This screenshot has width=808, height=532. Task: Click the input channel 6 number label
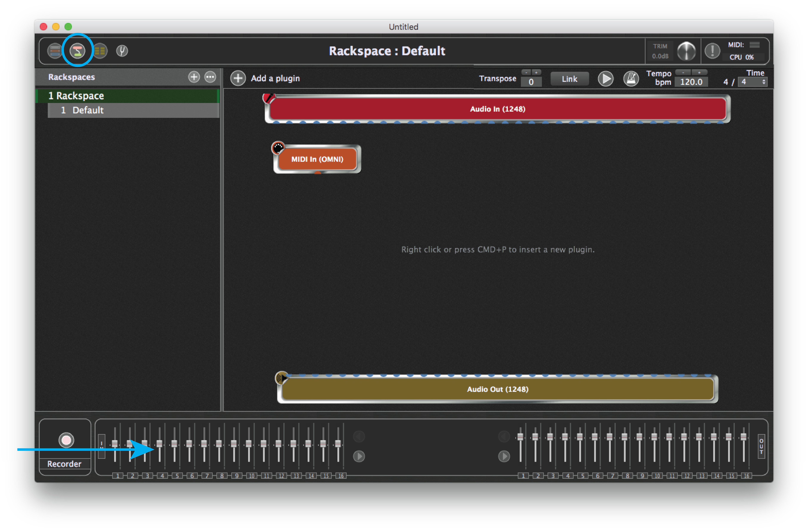click(x=192, y=476)
